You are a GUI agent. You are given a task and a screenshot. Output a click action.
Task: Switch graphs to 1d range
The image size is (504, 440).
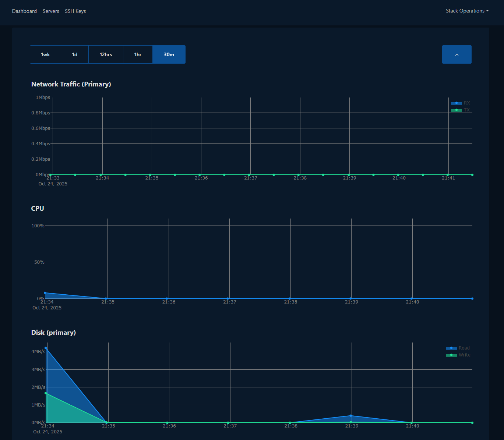pos(75,54)
